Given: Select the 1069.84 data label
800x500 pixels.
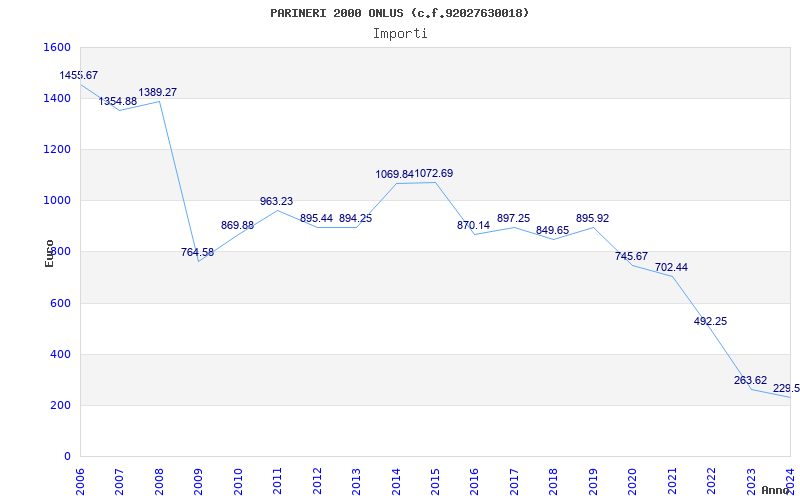Looking at the screenshot, I should tap(394, 174).
